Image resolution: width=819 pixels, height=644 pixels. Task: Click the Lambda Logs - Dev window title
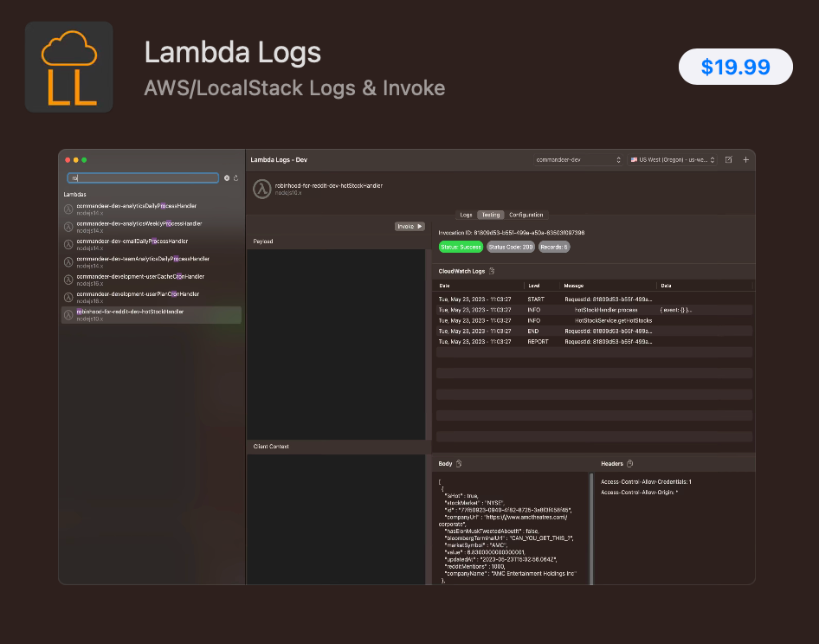tap(279, 160)
